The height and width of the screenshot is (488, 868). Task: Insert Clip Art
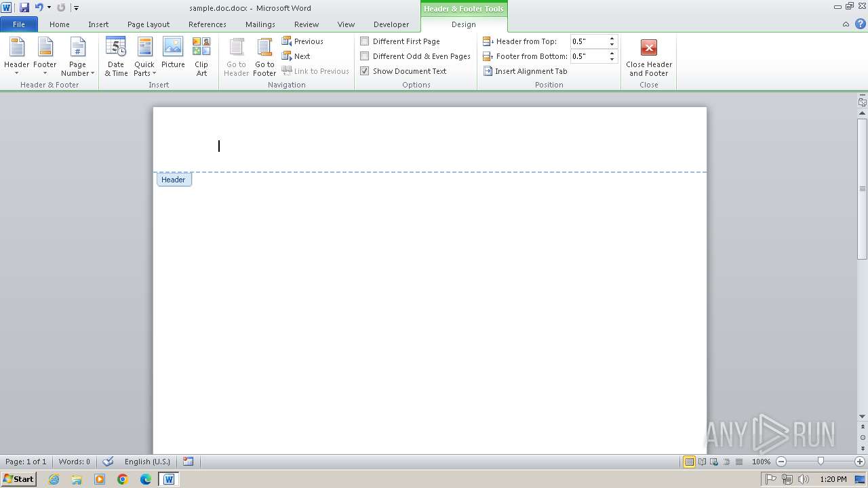201,57
